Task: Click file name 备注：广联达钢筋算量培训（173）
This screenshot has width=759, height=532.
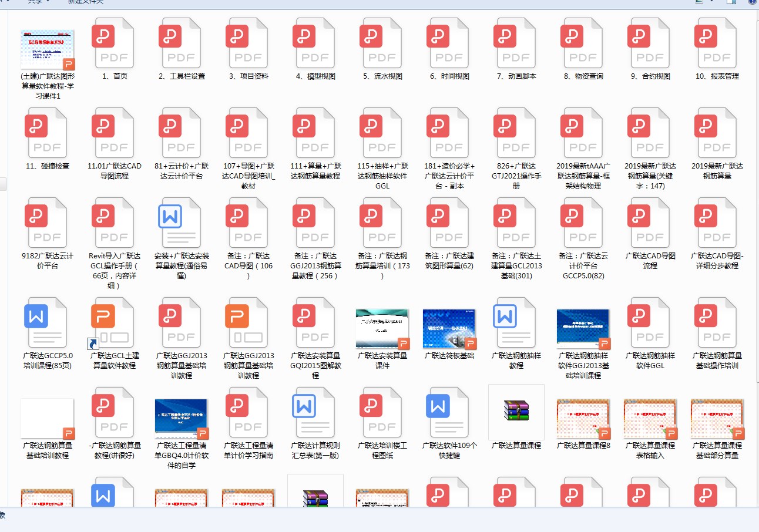Action: (x=382, y=265)
